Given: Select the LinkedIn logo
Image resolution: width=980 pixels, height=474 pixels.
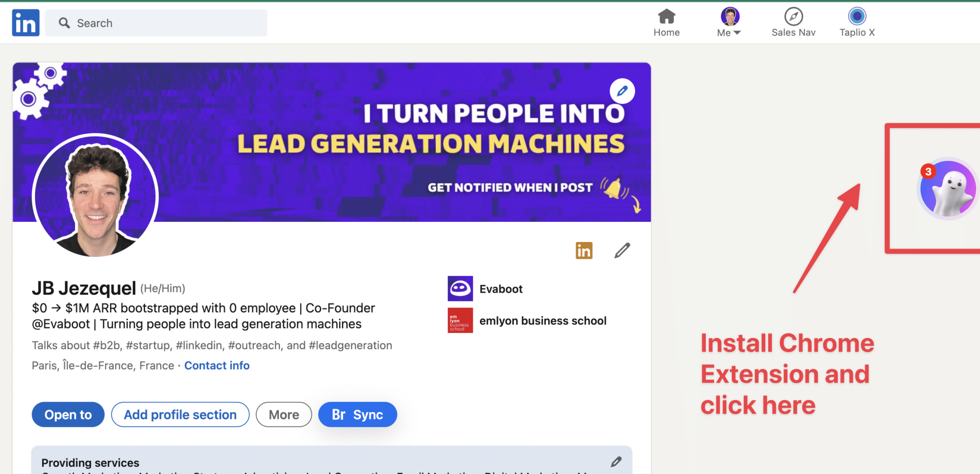Looking at the screenshot, I should [x=25, y=22].
